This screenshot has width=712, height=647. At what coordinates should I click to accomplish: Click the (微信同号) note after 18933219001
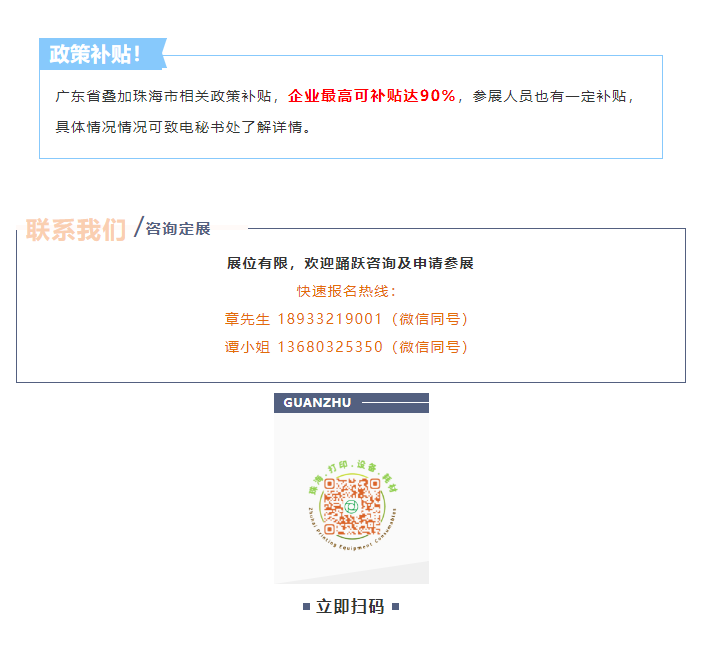pos(430,319)
